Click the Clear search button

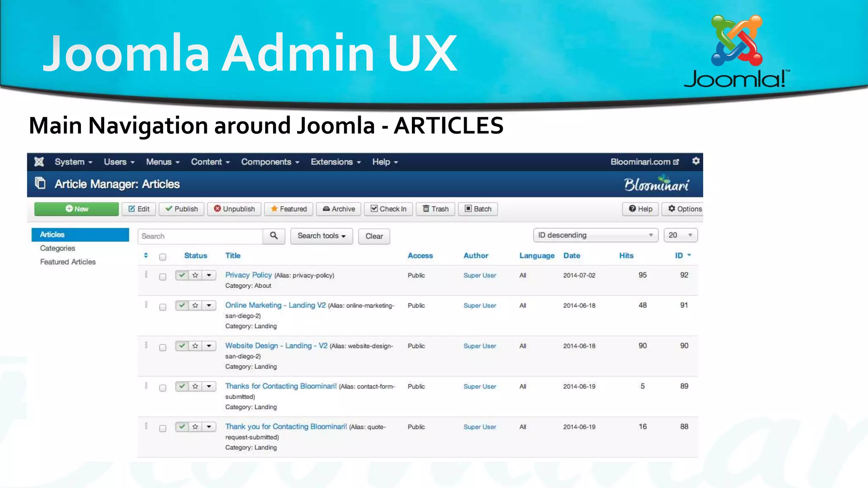pyautogui.click(x=374, y=236)
